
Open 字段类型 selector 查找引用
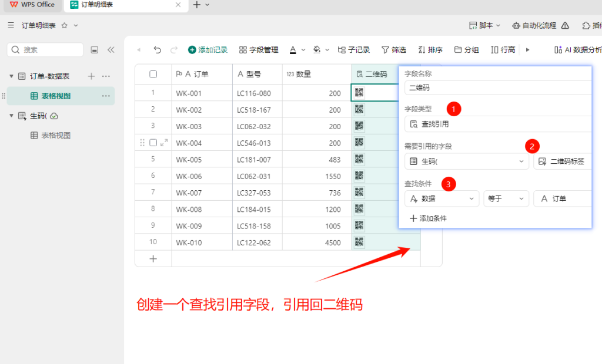tap(499, 124)
